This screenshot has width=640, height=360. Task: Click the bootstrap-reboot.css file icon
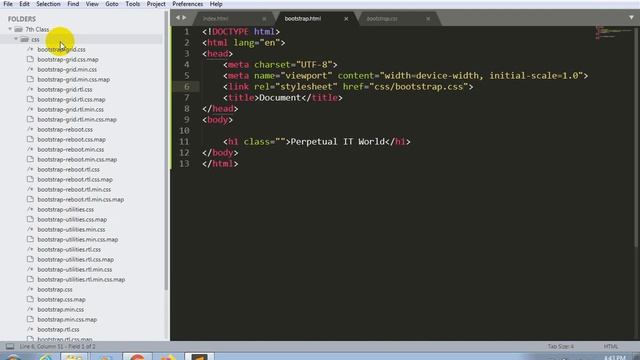30,129
